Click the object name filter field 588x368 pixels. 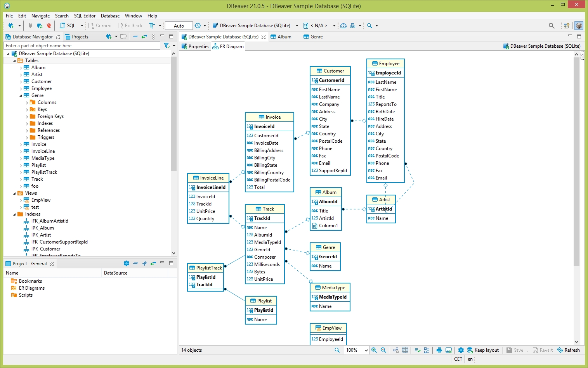coord(82,46)
